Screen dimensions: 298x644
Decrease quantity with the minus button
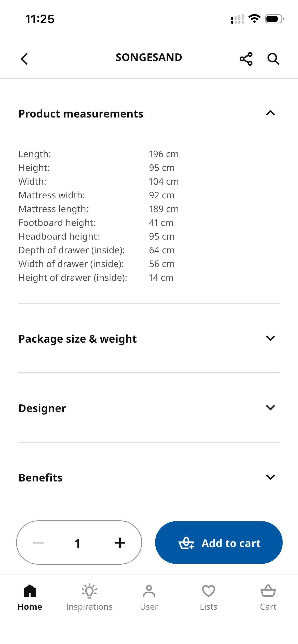[x=38, y=543]
